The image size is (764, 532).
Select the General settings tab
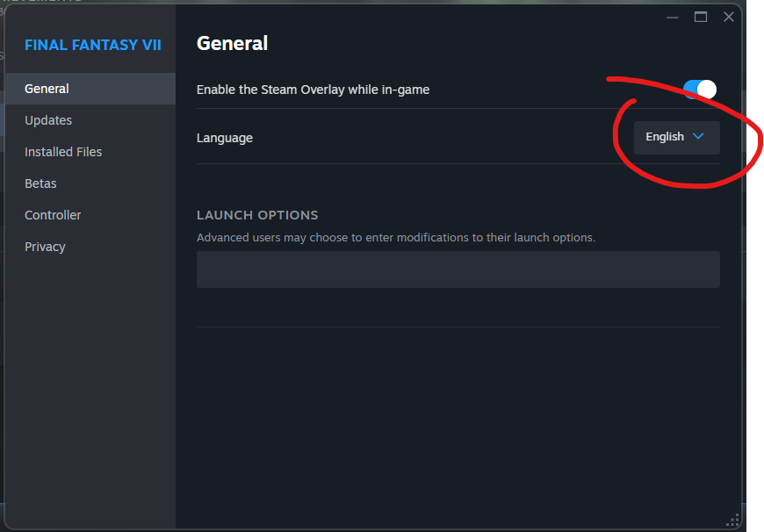pos(90,89)
